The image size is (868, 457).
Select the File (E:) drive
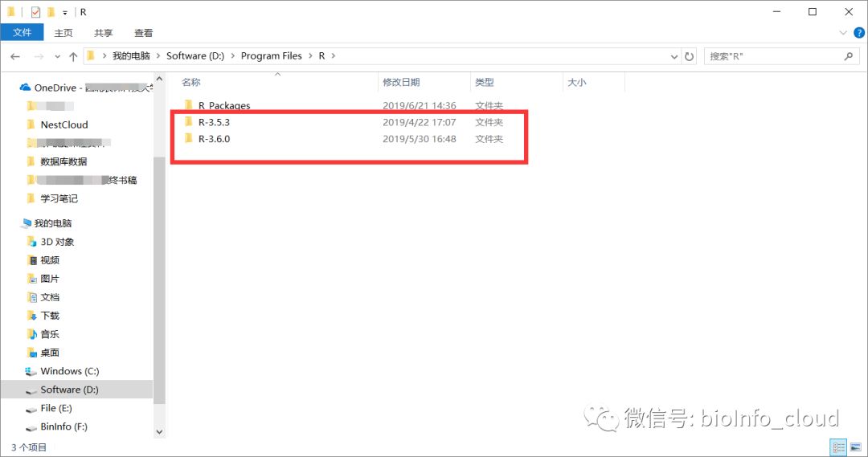coord(56,408)
